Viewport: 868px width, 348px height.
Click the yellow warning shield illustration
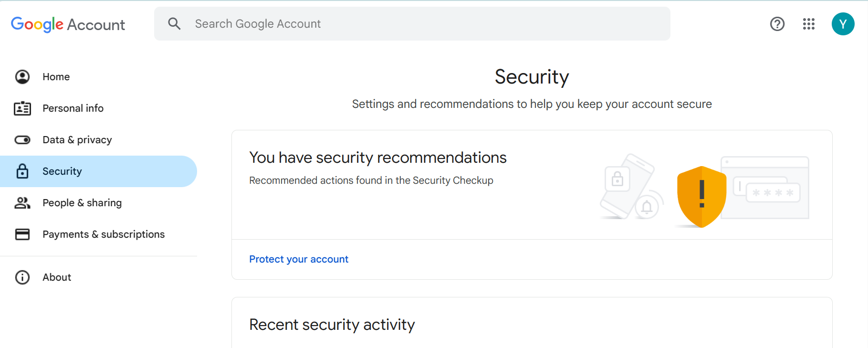[701, 196]
